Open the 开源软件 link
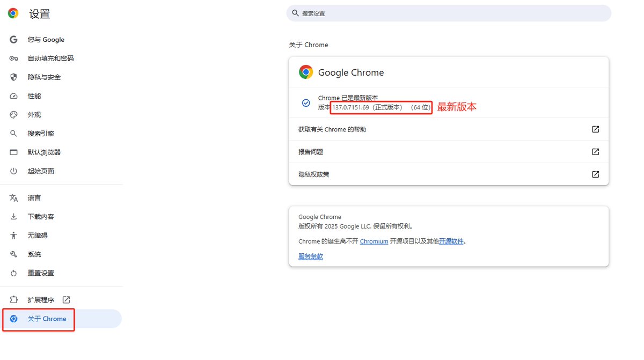 tap(451, 241)
